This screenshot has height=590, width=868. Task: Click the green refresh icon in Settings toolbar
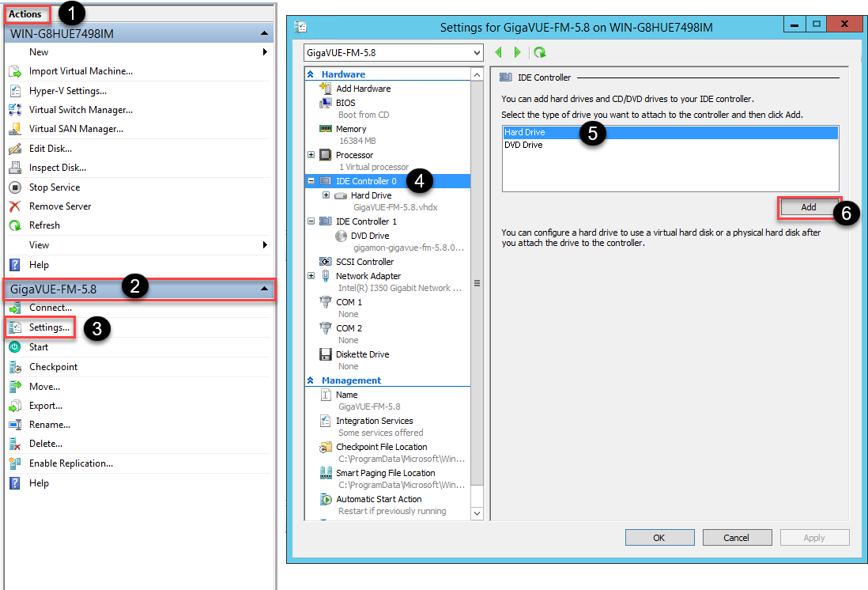pos(540,52)
